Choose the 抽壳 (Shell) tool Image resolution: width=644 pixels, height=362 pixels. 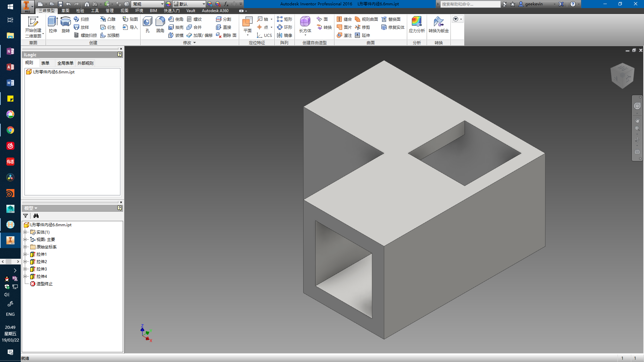176,27
